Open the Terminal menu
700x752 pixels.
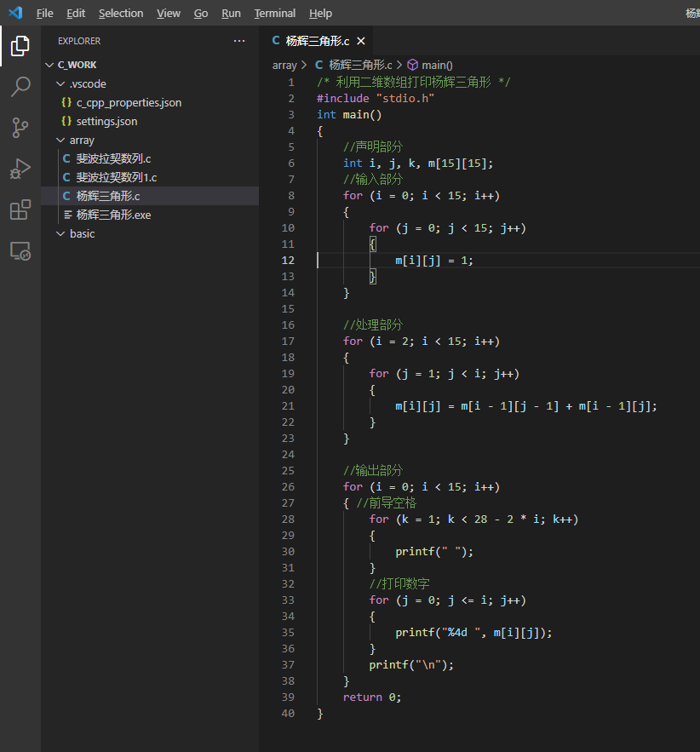[x=275, y=14]
